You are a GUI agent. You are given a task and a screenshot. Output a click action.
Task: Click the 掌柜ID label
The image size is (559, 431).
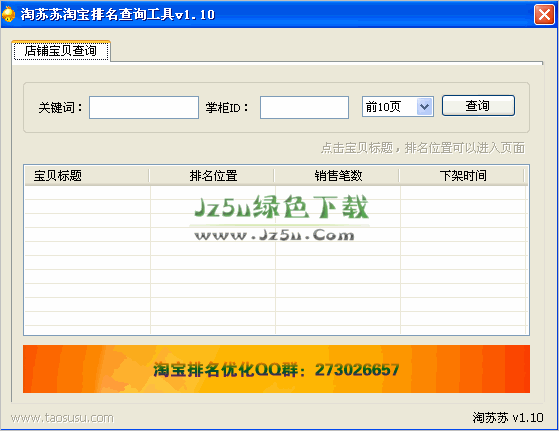click(227, 107)
